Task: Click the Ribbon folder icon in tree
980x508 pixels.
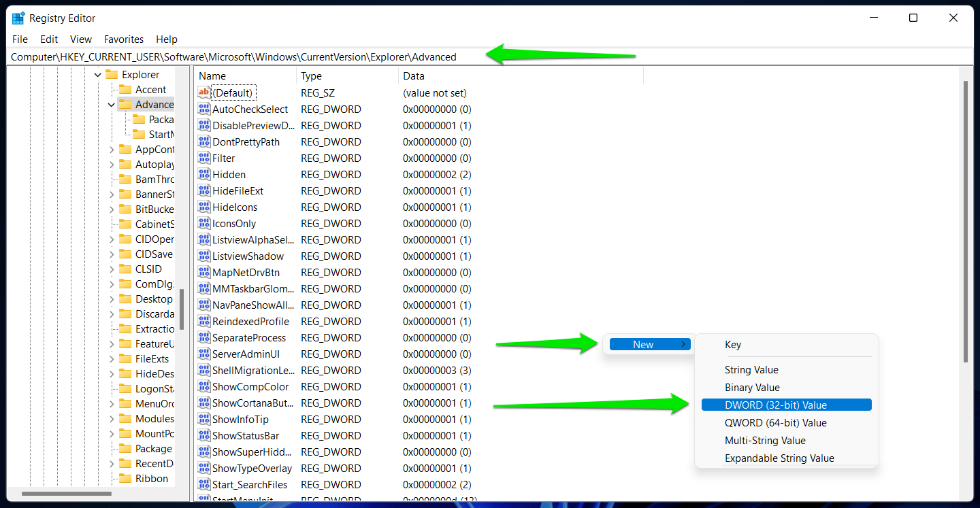Action: pos(125,479)
